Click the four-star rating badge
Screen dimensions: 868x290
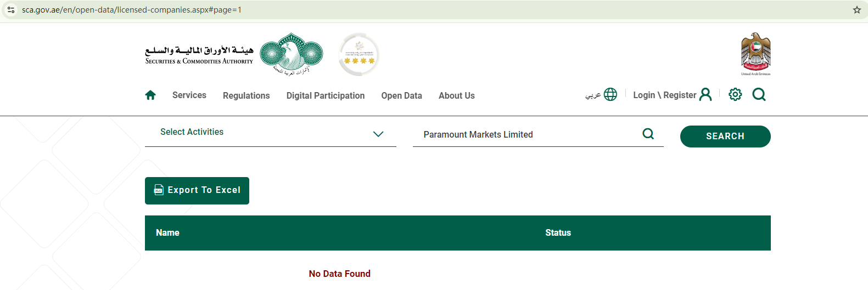359,54
